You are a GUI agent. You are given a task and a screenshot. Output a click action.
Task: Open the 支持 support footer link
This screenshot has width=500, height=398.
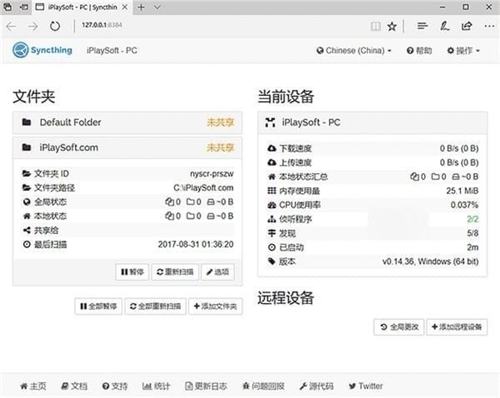[x=115, y=386]
